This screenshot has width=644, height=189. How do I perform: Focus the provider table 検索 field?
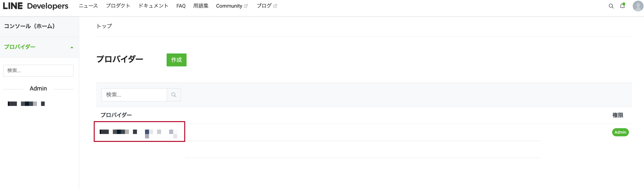[134, 95]
